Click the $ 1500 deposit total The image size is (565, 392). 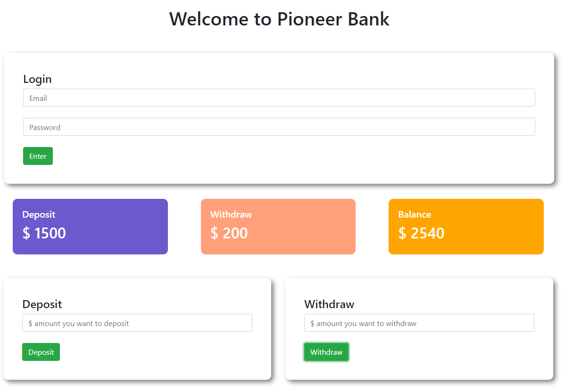pyautogui.click(x=44, y=233)
